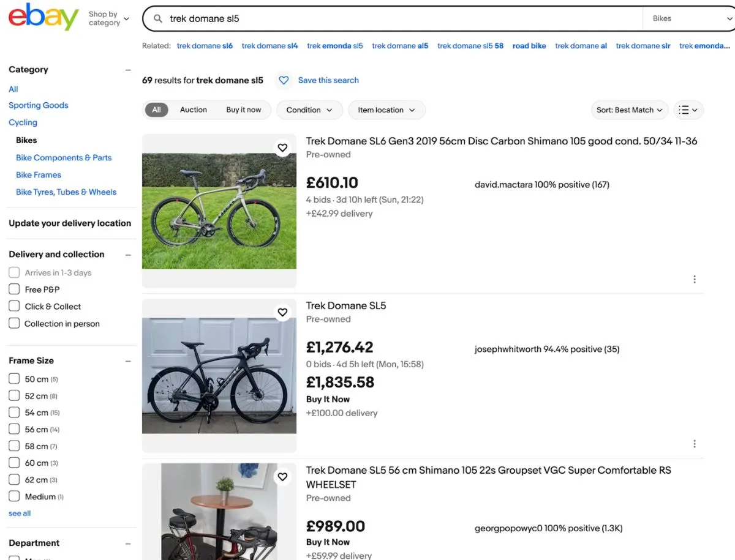Select 56 cm frame size
This screenshot has height=560, width=735.
click(14, 430)
